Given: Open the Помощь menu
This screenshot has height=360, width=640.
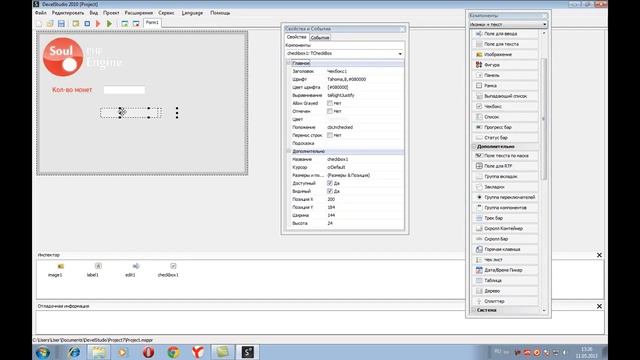Looking at the screenshot, I should tap(220, 13).
